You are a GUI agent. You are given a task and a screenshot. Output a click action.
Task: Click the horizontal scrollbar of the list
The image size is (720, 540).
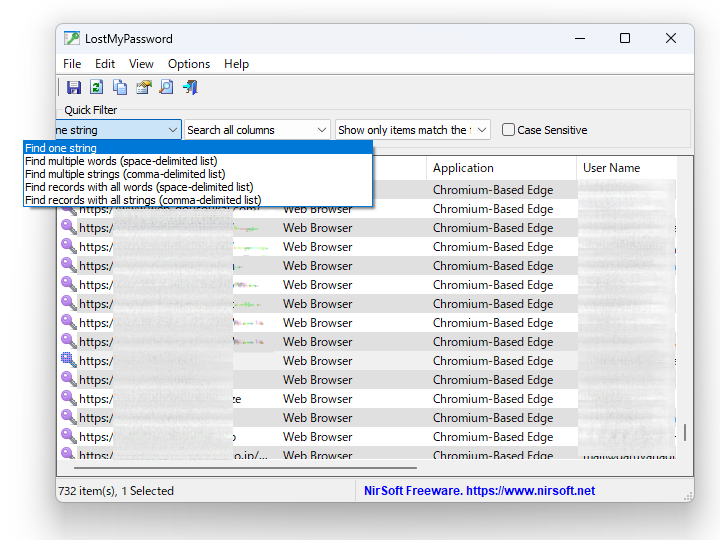coord(245,468)
